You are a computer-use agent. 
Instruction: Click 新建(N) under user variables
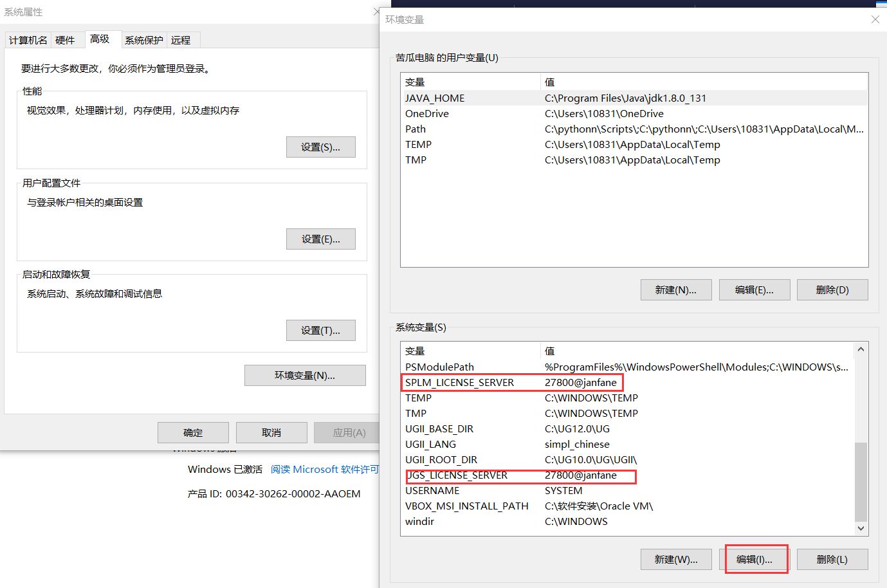675,289
